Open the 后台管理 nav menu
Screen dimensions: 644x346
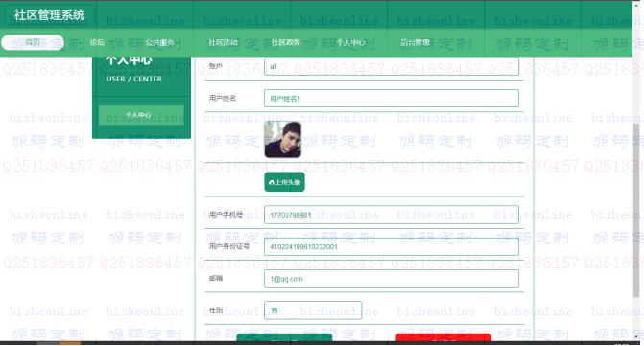415,42
